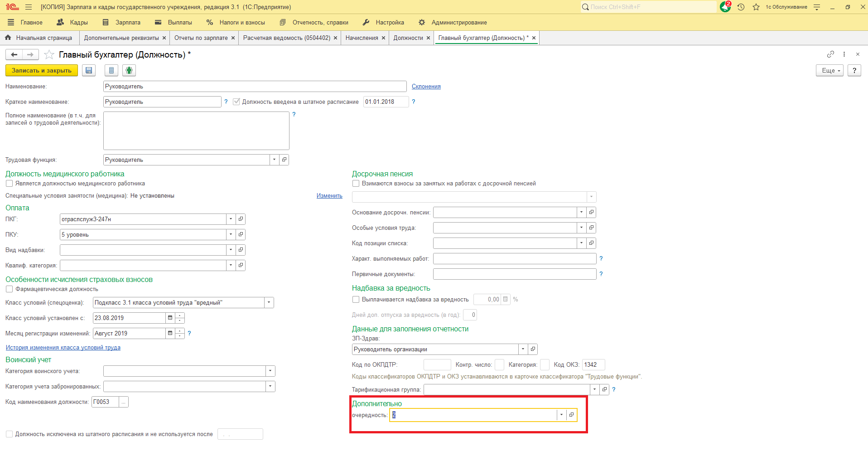Click the save diskette icon
Screen dimensions: 868x466
pos(89,70)
